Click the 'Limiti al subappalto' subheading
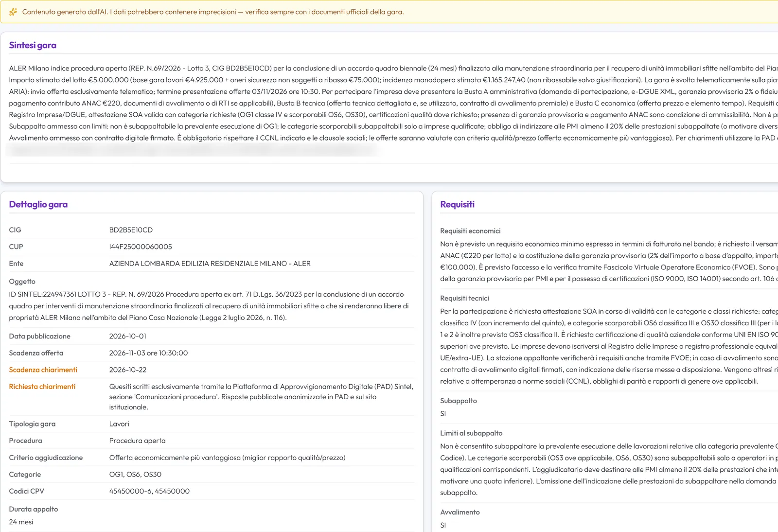The width and height of the screenshot is (778, 532). coord(471,433)
